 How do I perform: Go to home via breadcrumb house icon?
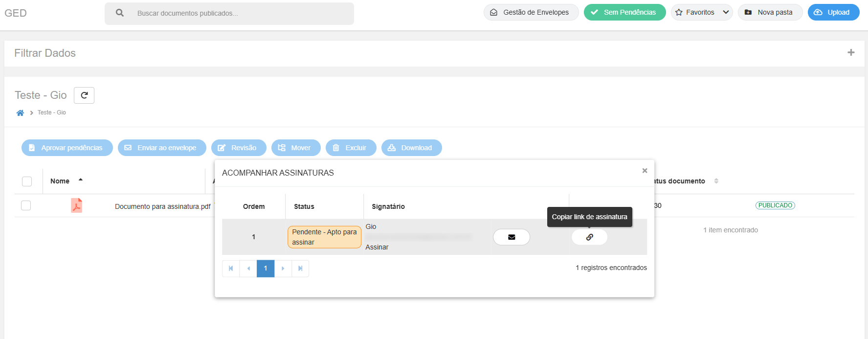click(x=20, y=113)
